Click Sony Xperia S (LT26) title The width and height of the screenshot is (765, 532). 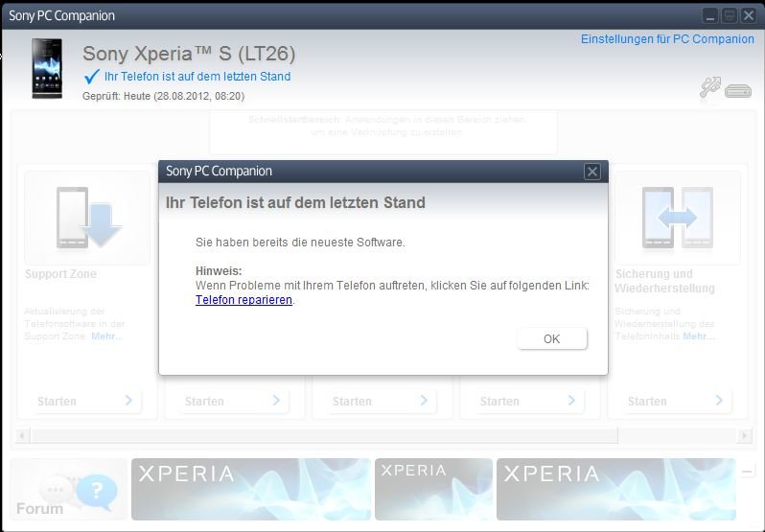click(189, 54)
